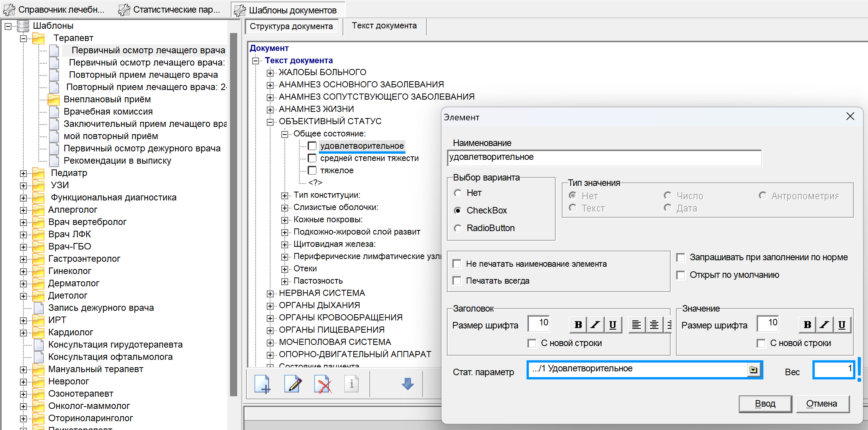Screen dimensions: 868x430
Task: Expand the Педиатр folder
Action: pyautogui.click(x=23, y=173)
